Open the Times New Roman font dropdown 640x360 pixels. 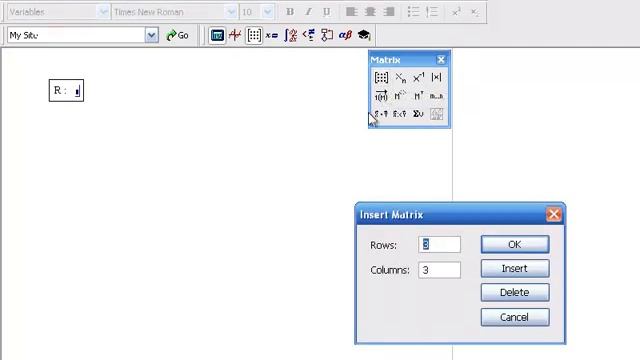click(231, 12)
